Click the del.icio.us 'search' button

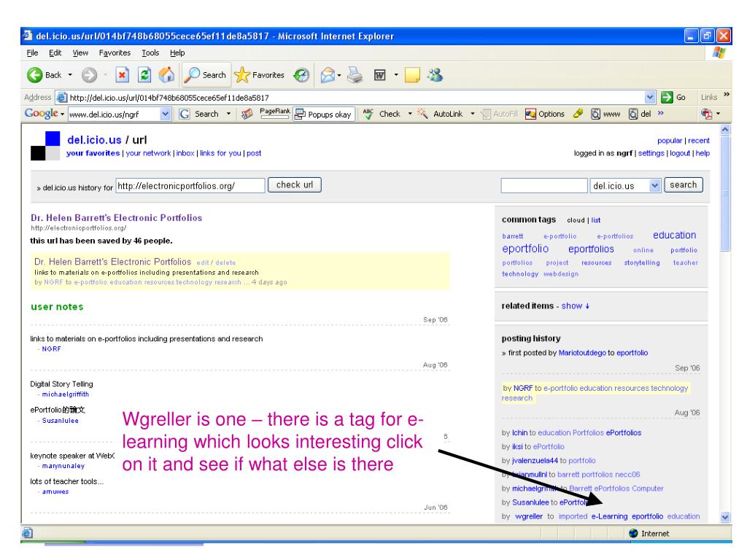(x=683, y=184)
